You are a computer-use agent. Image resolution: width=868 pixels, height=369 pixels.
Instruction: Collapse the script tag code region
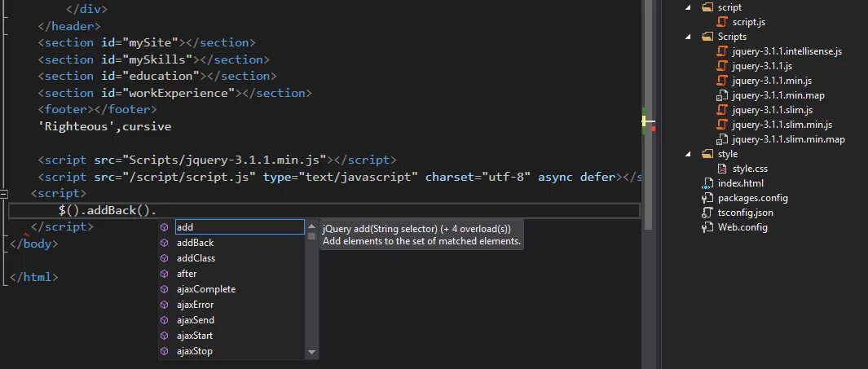pos(4,194)
